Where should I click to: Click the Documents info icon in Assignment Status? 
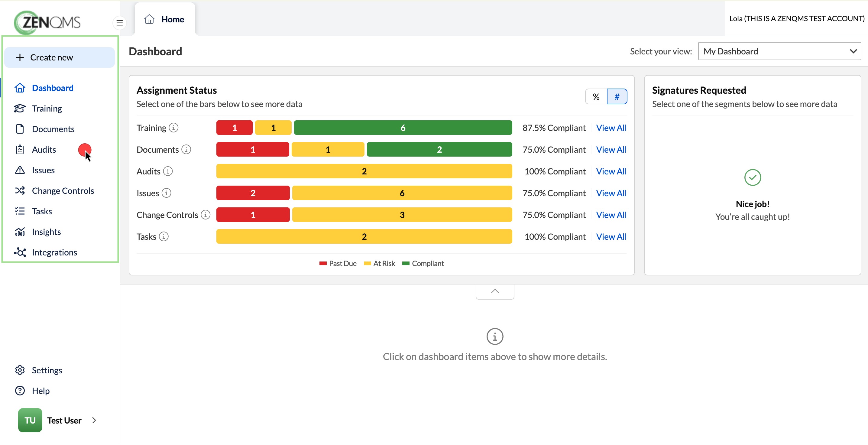[x=186, y=149]
